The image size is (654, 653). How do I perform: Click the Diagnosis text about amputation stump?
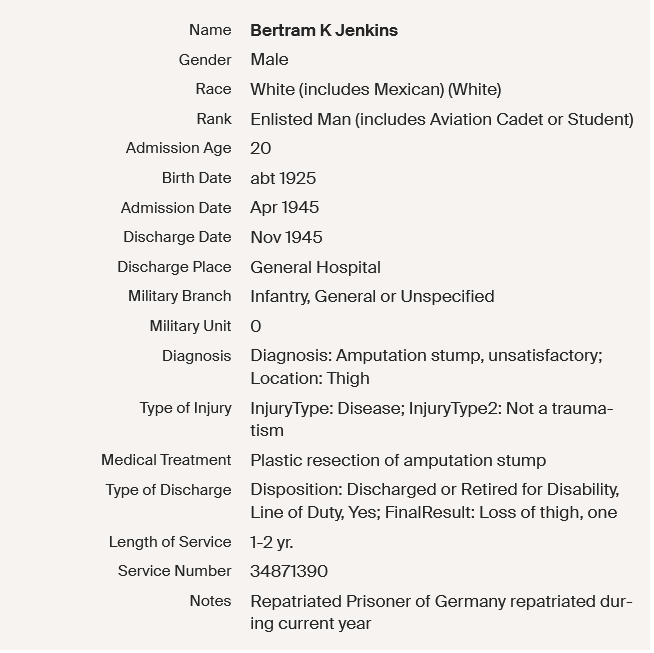pyautogui.click(x=426, y=367)
